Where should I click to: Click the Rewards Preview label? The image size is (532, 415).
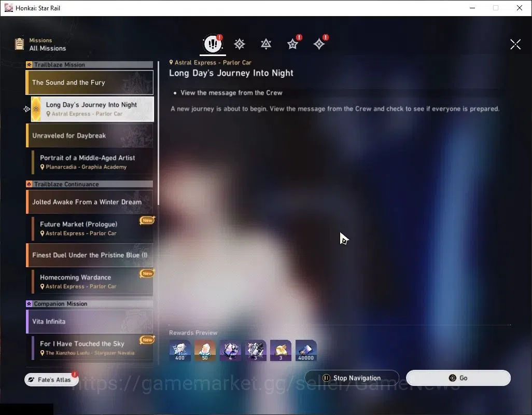193,333
